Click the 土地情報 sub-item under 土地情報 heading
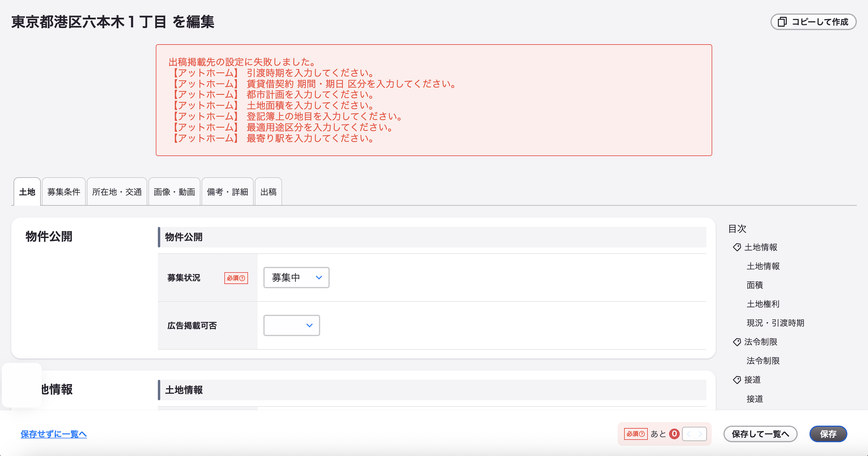The width and height of the screenshot is (868, 456). point(763,266)
